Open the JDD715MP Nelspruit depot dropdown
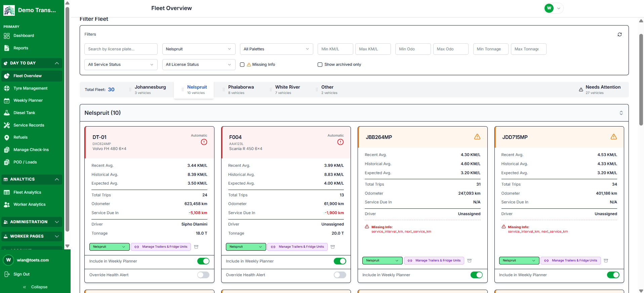The image size is (644, 293). click(519, 260)
